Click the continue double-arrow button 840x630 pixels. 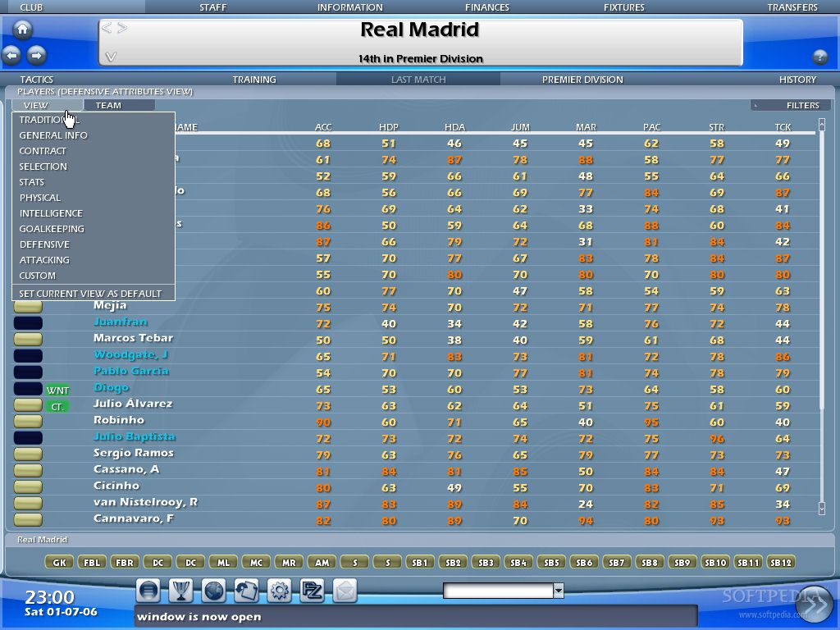(815, 605)
